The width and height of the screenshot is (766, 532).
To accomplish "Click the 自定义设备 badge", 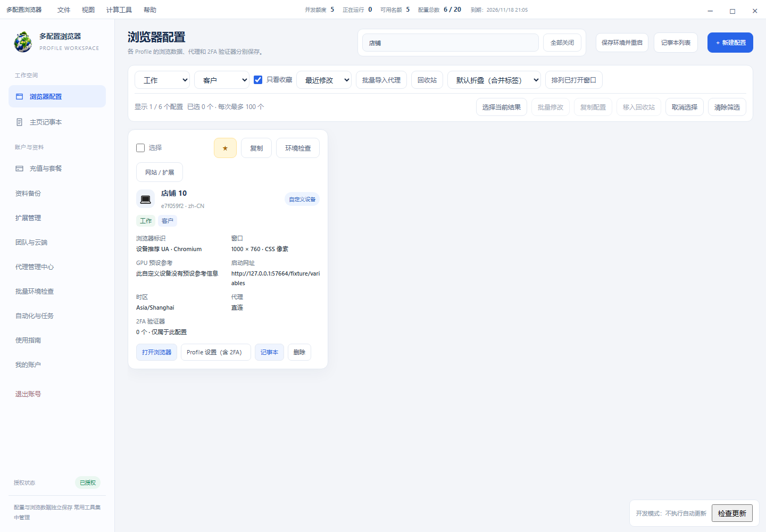I will 302,199.
